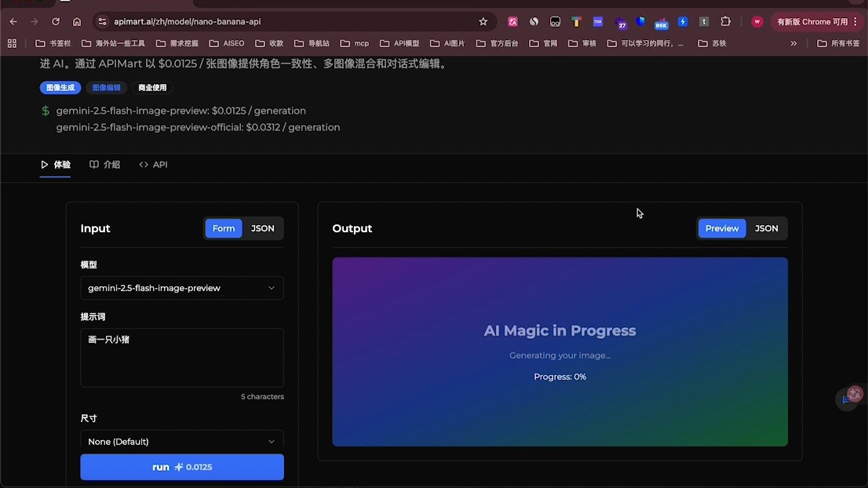
Task: Open the AI图片 bookmarks folder
Action: coord(447,43)
